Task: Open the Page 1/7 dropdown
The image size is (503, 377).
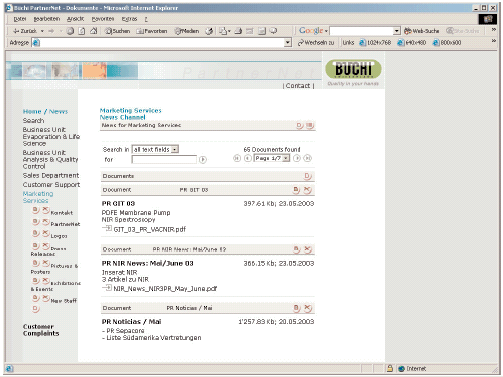Action: pos(272,158)
